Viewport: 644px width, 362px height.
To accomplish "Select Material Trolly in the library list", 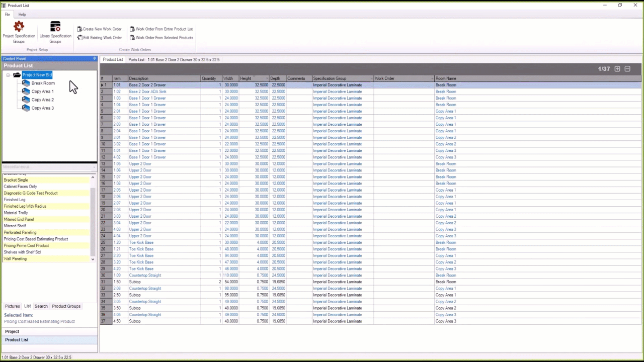I will coord(46,213).
